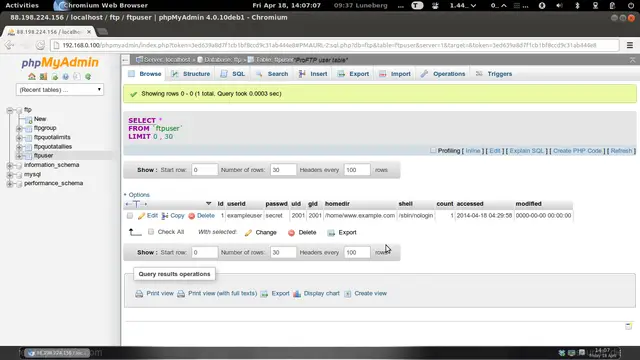Click the Create PHP Code link
The width and height of the screenshot is (640, 360).
(577, 151)
